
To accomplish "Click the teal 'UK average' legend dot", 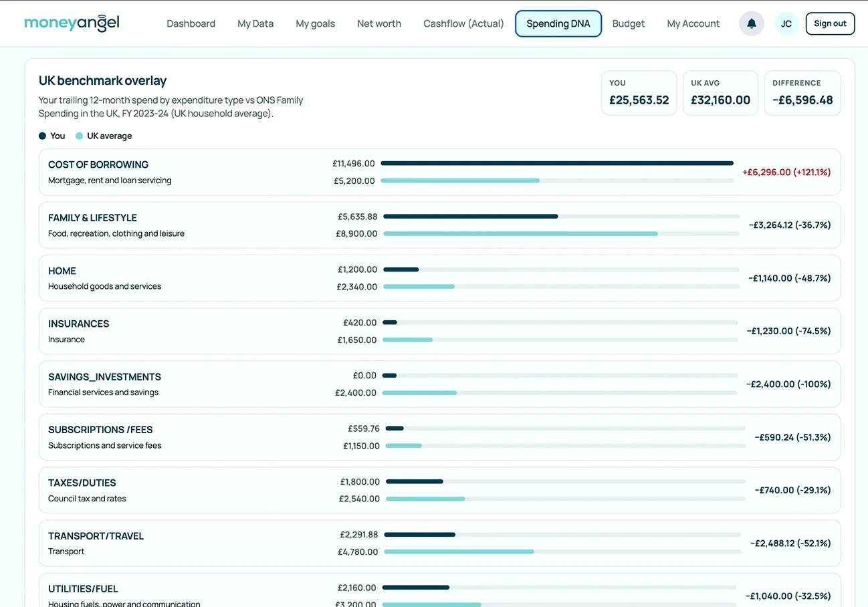I will [x=80, y=136].
